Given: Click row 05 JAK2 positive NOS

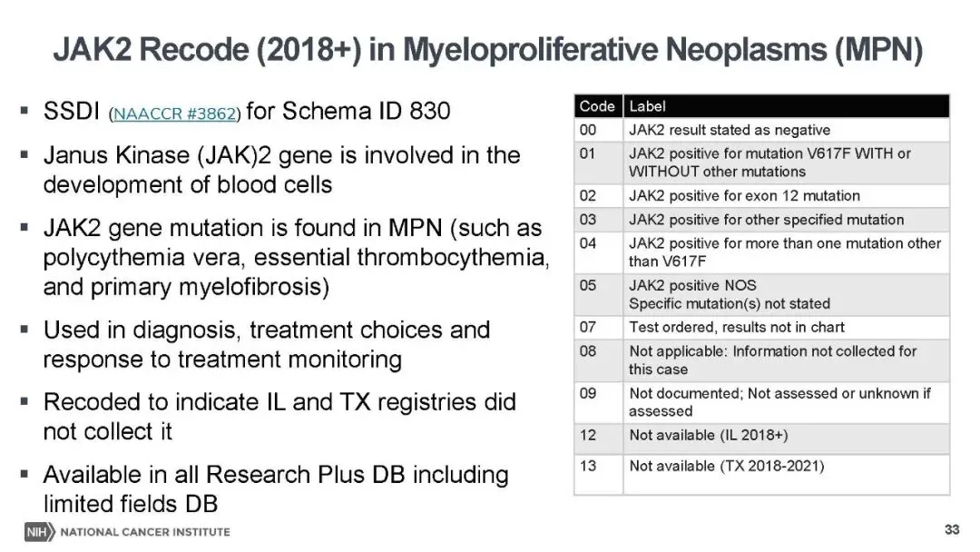Looking at the screenshot, I should [762, 294].
